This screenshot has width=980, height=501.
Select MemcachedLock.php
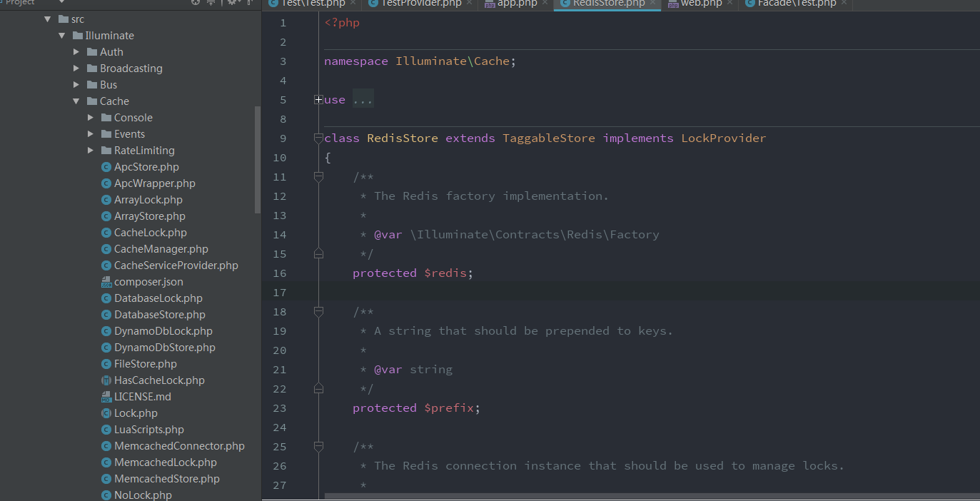[x=166, y=462]
